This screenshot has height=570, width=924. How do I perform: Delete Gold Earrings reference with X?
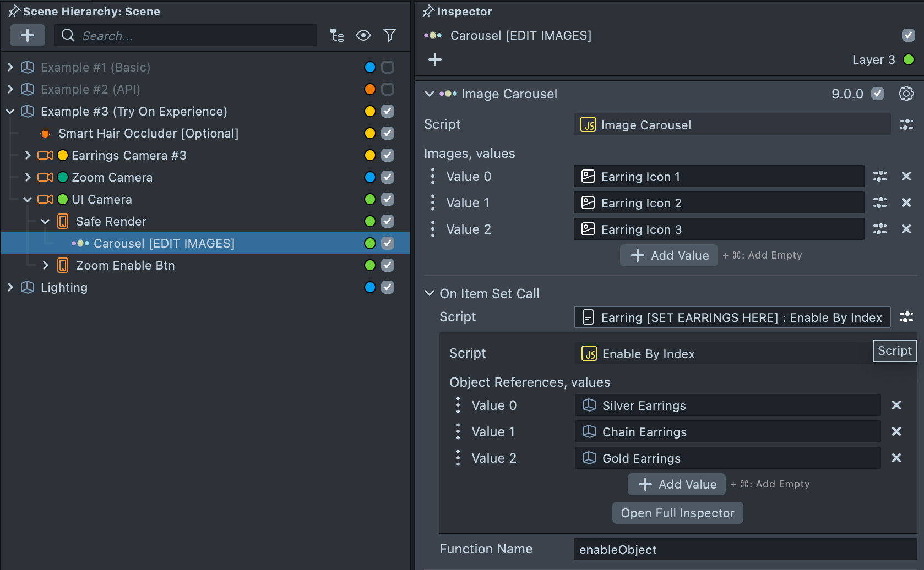(896, 458)
